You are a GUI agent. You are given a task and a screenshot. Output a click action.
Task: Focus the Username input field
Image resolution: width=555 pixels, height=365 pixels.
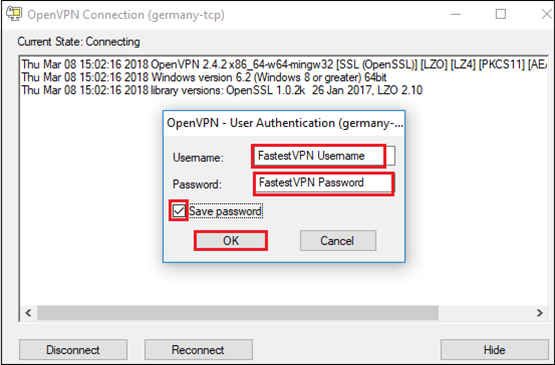click(324, 156)
